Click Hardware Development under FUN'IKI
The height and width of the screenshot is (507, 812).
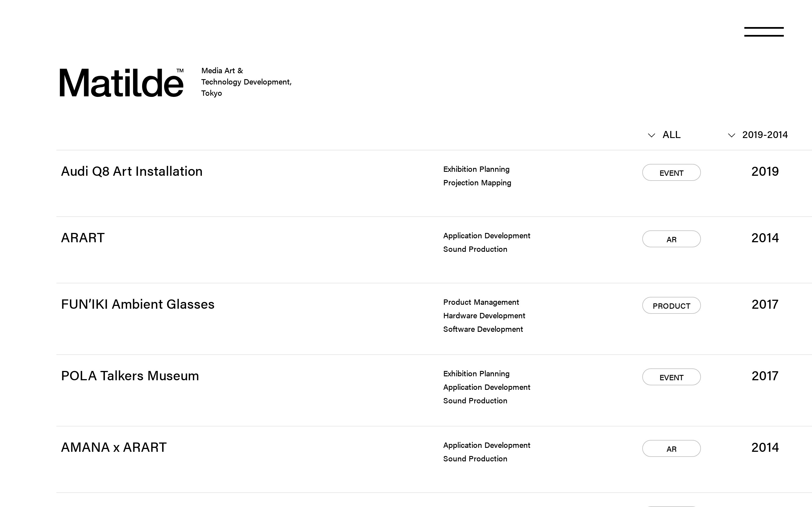pyautogui.click(x=484, y=315)
